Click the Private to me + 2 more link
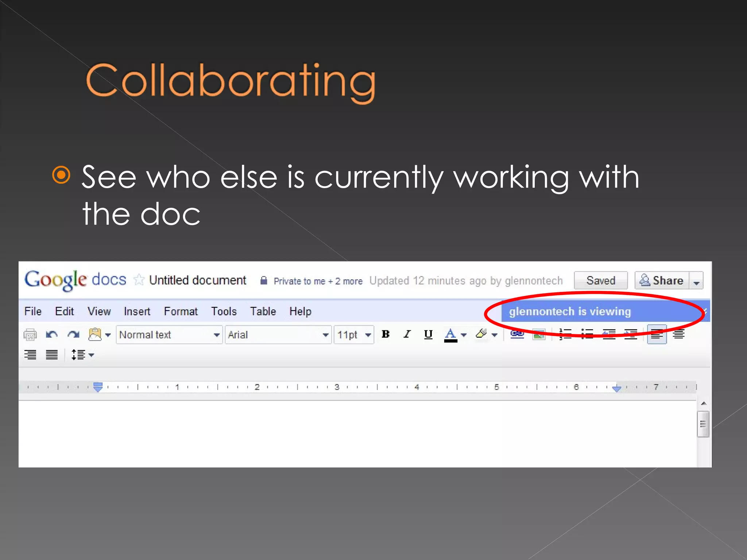Viewport: 747px width, 560px height. tap(318, 281)
